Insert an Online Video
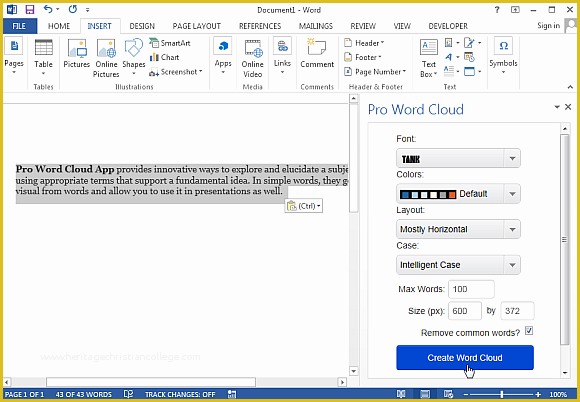This screenshot has height=402, width=580. 253,58
